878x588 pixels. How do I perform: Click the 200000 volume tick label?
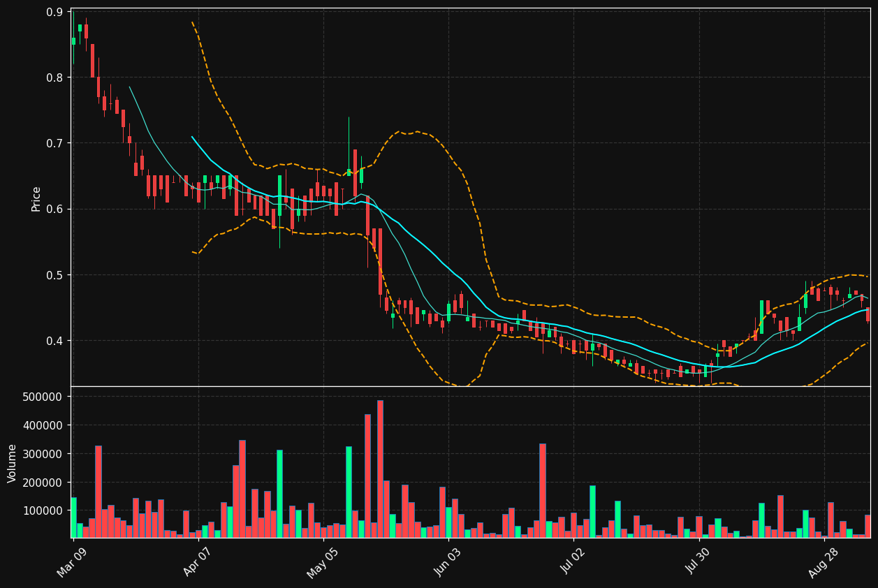tap(44, 483)
